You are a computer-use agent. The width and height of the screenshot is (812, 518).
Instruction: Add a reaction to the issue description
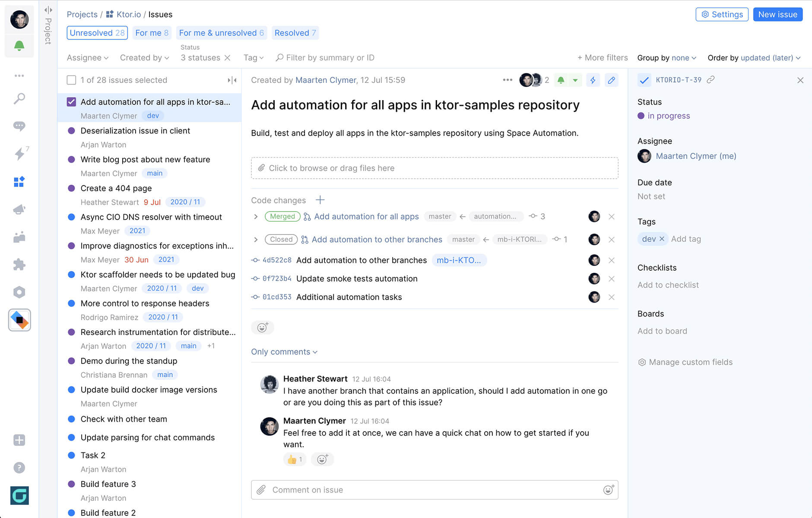click(262, 327)
